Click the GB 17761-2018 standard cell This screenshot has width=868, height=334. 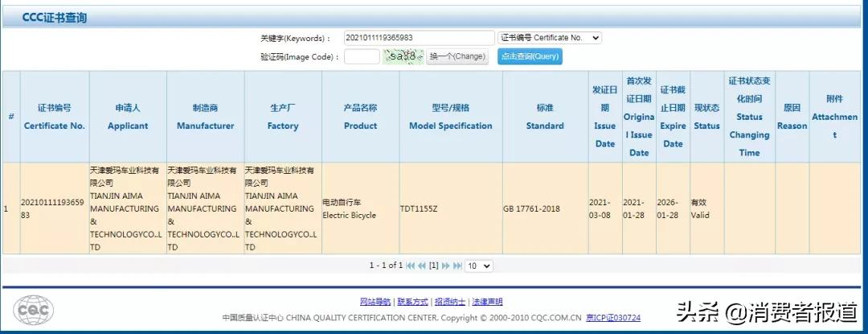[545, 208]
